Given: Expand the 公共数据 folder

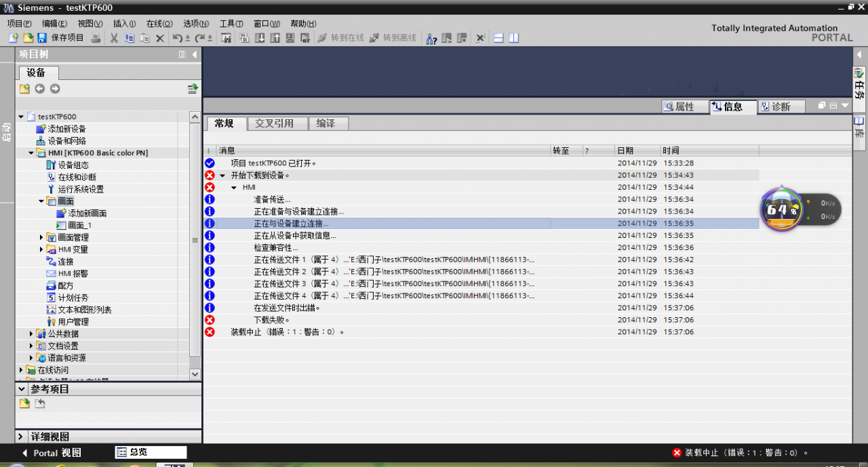Looking at the screenshot, I should 31,333.
